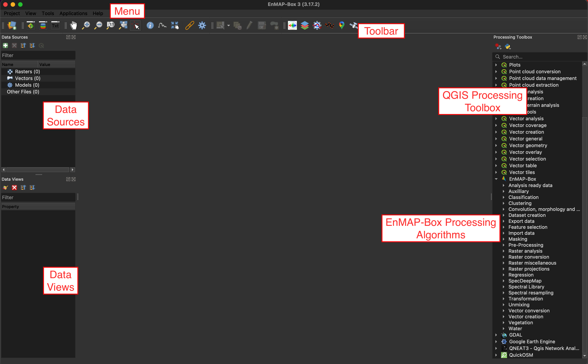Toggle the crosshair cursor location tool
This screenshot has height=364, width=588.
[x=135, y=25]
